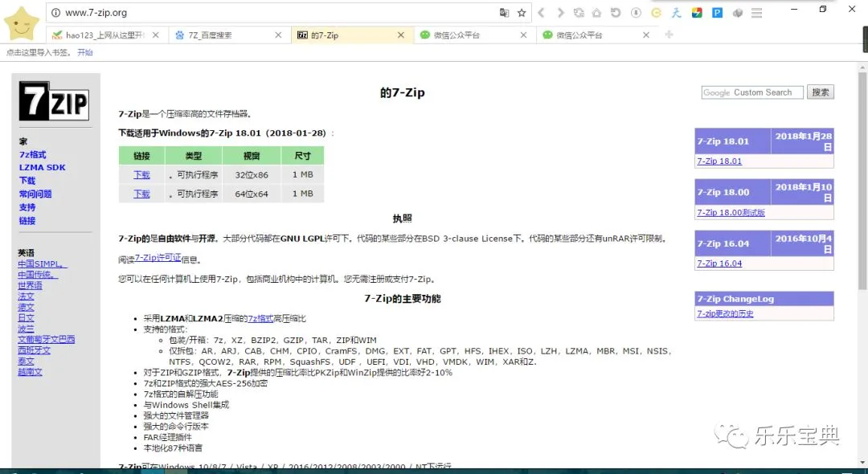
Task: Select 越南文 language link
Action: tap(30, 372)
